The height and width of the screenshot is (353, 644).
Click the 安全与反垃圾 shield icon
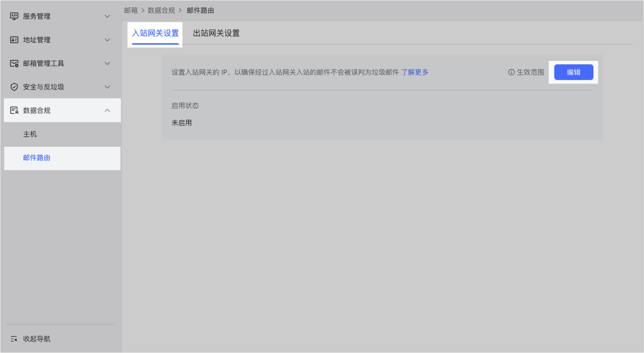(x=14, y=87)
